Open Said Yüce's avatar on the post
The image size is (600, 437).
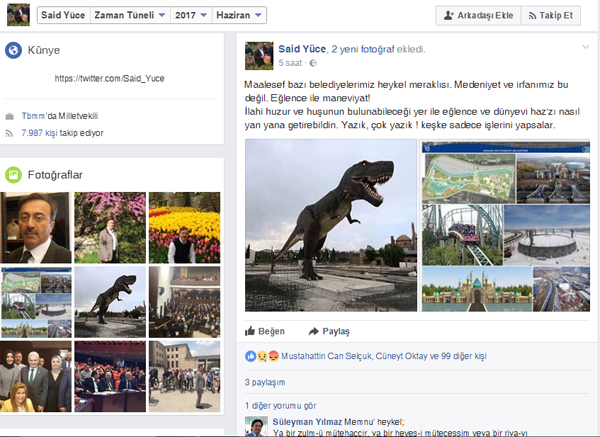(x=259, y=56)
